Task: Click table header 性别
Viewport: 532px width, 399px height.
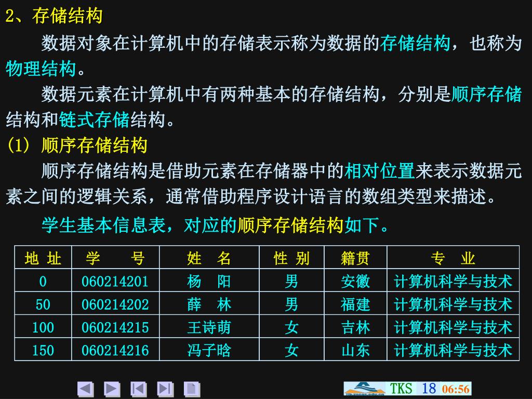Action: pos(291,258)
